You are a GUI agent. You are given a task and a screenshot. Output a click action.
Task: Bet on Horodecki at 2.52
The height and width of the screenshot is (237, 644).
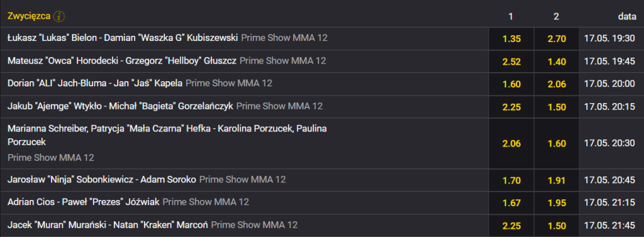(x=511, y=62)
